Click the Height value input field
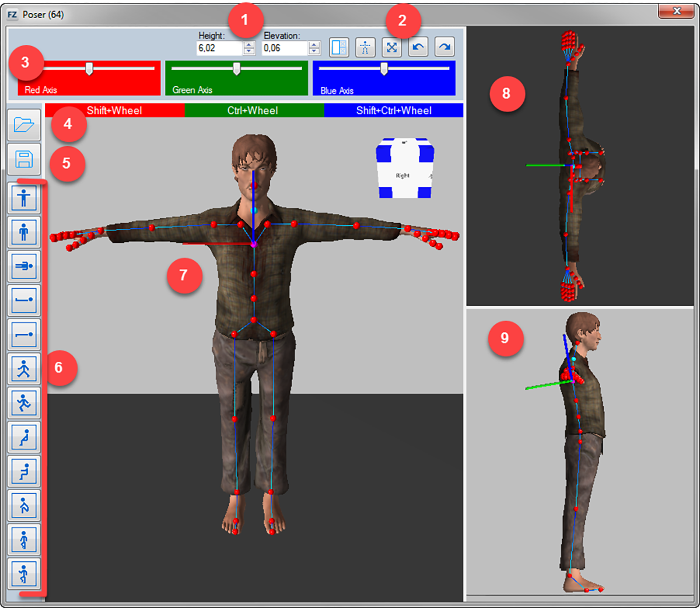This screenshot has width=700, height=608. 219,48
